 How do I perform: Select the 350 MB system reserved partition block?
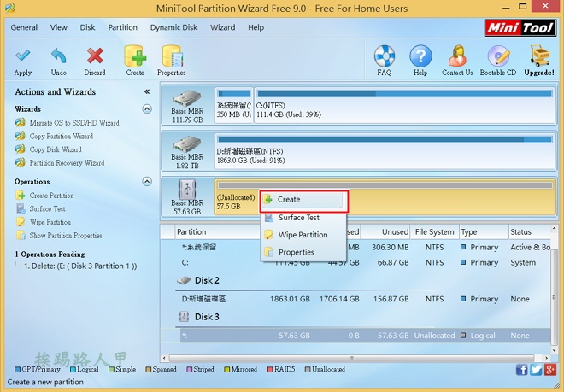tap(234, 105)
